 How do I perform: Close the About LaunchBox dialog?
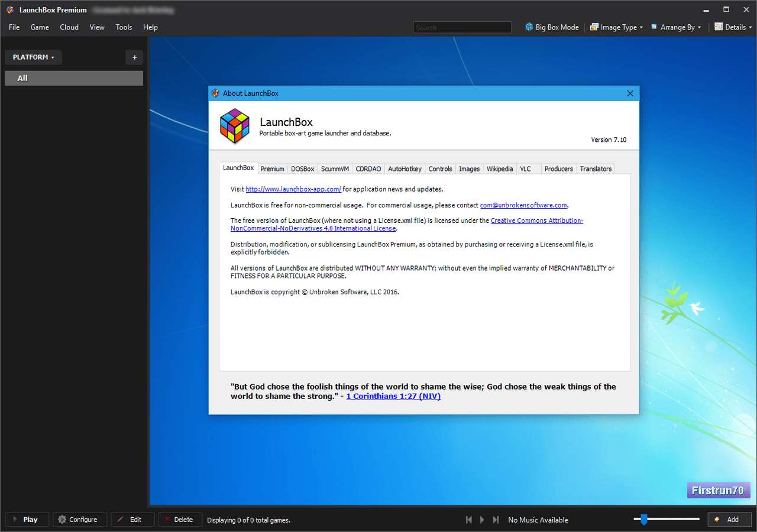tap(630, 93)
